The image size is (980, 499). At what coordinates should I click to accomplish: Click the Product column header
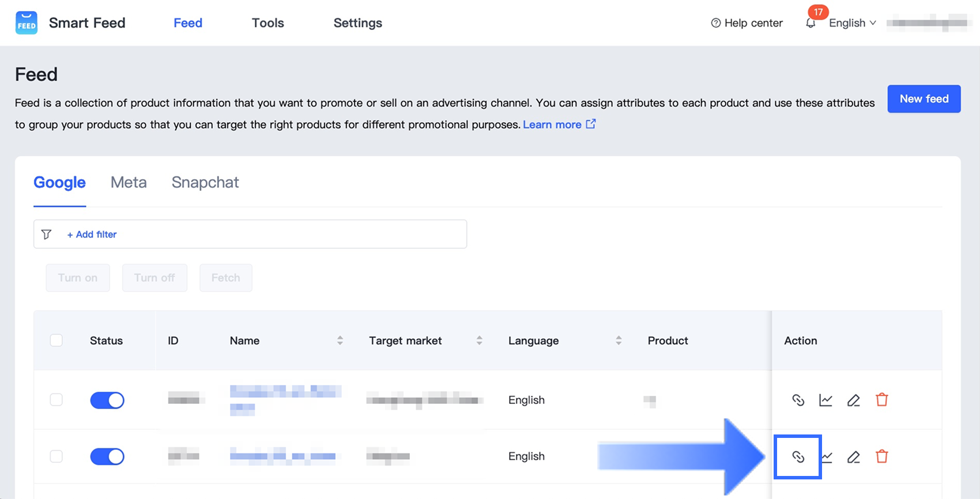[668, 341]
